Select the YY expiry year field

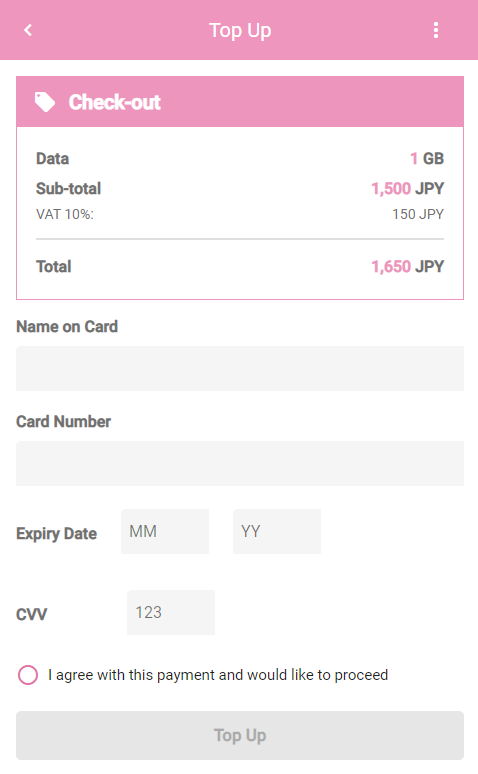click(277, 531)
